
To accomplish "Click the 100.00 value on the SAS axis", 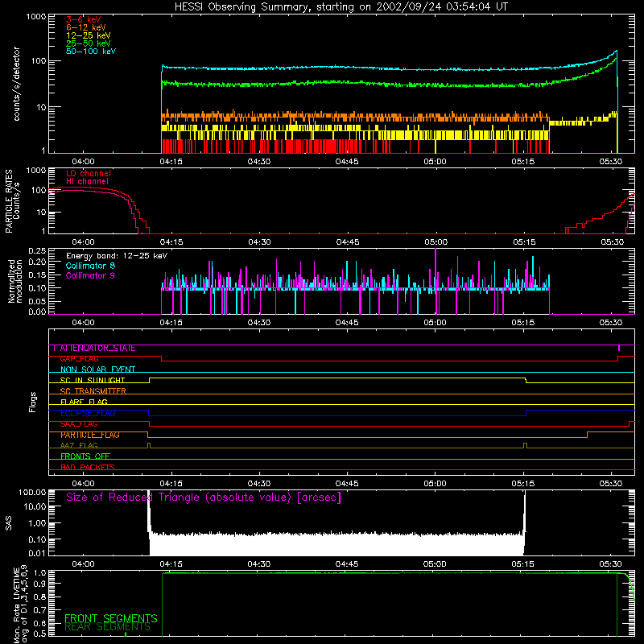I will [32, 493].
